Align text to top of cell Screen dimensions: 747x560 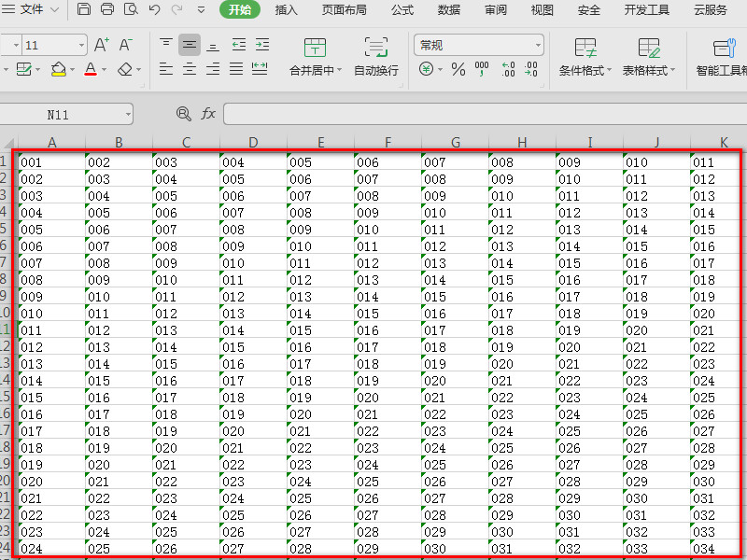(166, 45)
